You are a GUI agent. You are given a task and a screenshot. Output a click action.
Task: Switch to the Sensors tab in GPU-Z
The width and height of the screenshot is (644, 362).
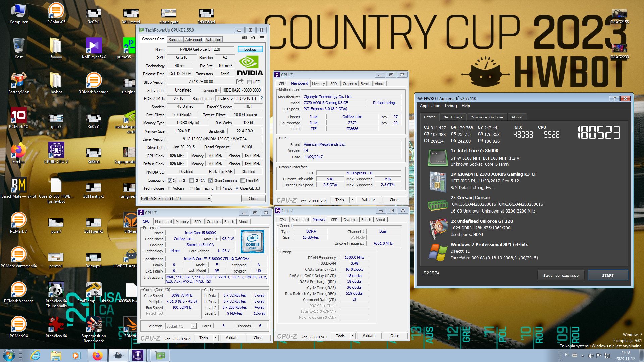tap(175, 40)
